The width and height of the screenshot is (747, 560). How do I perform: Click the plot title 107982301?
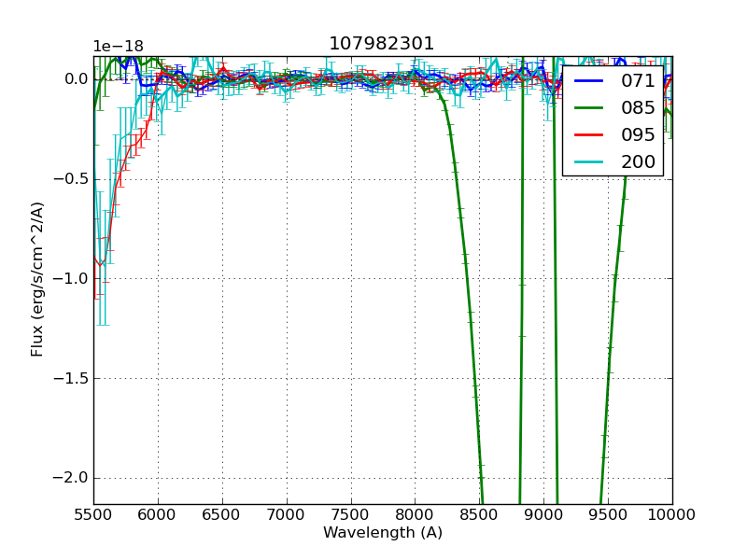pyautogui.click(x=382, y=44)
